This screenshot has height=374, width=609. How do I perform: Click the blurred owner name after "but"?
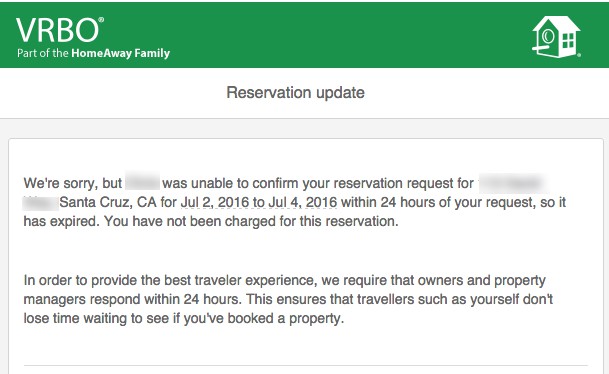[x=143, y=183]
